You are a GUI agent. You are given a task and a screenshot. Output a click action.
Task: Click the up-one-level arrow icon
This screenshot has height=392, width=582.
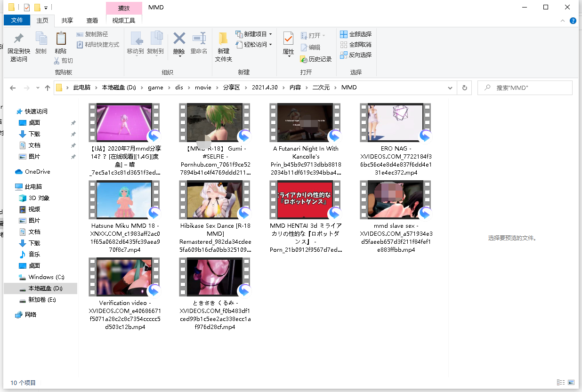47,88
